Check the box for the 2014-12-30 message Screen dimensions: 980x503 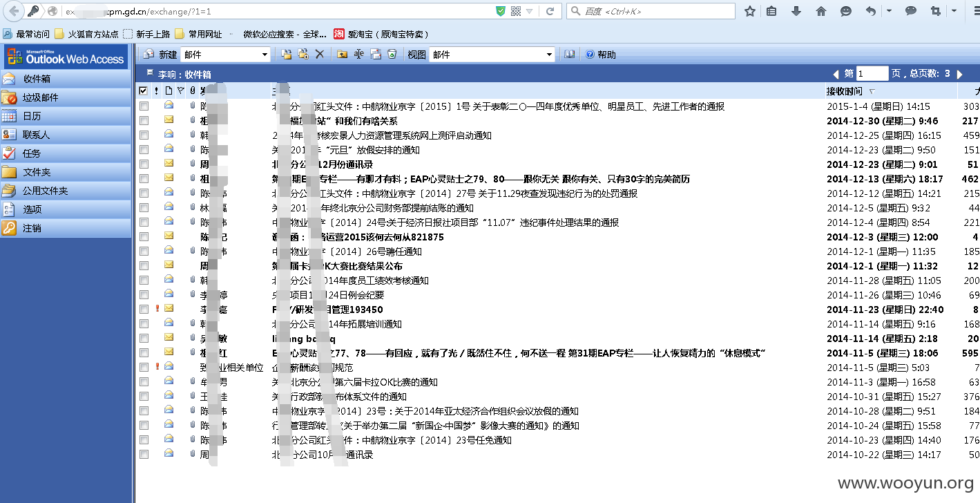(144, 121)
